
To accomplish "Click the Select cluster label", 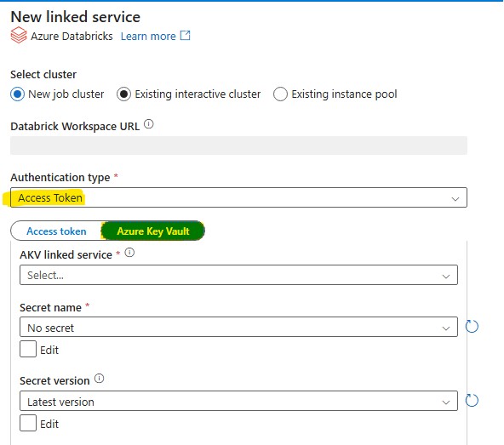I will (x=43, y=75).
